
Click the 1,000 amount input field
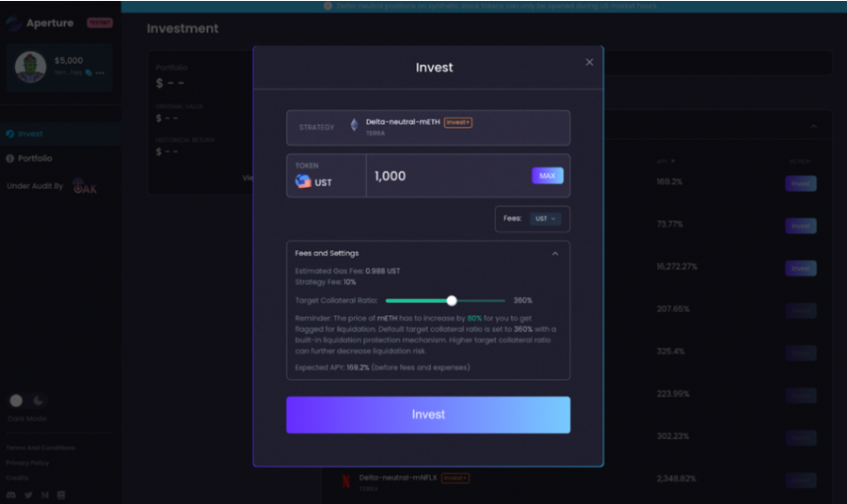pos(448,176)
